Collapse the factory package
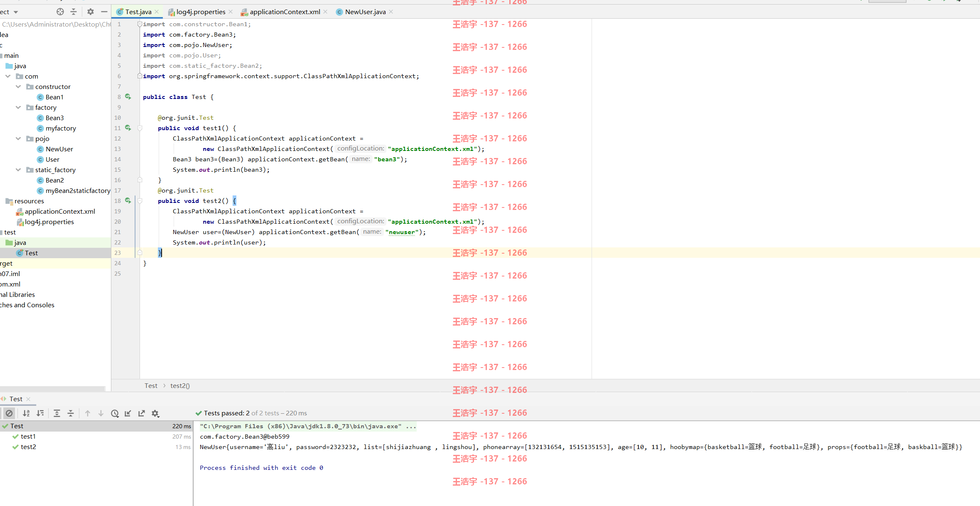980x506 pixels. 18,107
